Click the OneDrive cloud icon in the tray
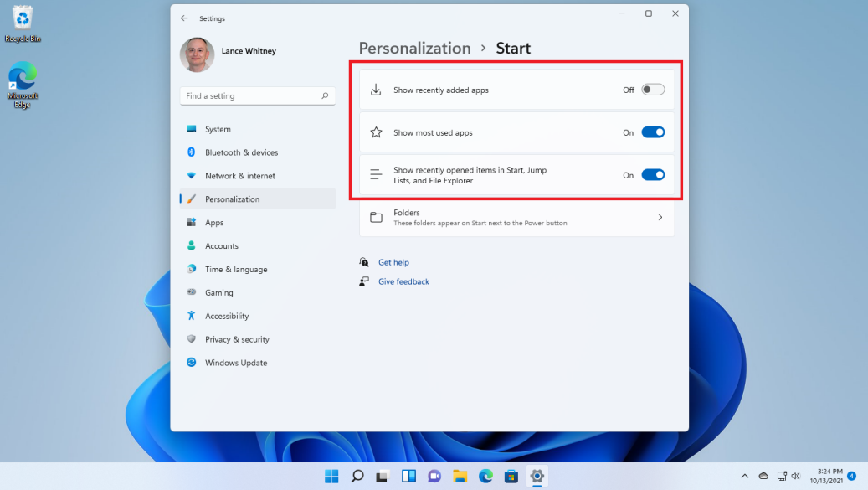The image size is (868, 490). [763, 476]
